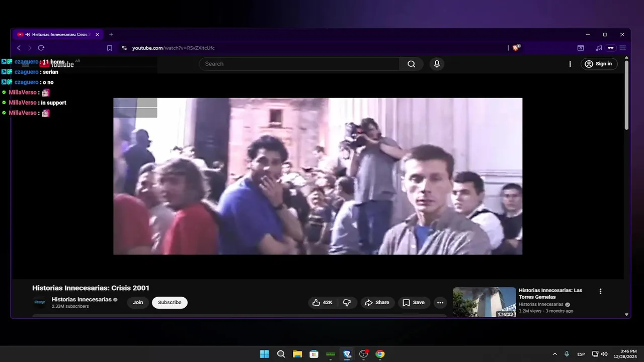
Task: Open Las Torres Gemelas video thumbnail
Action: (x=485, y=302)
